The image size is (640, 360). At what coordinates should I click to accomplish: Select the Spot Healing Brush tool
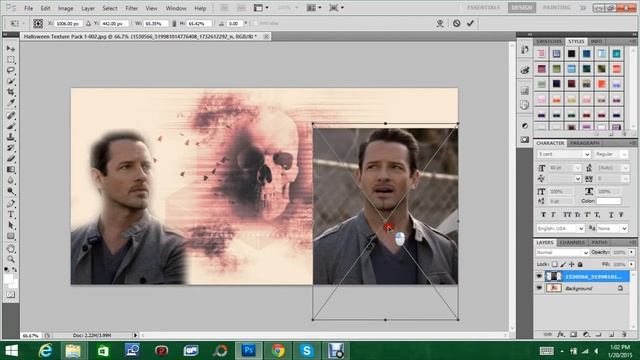11,116
